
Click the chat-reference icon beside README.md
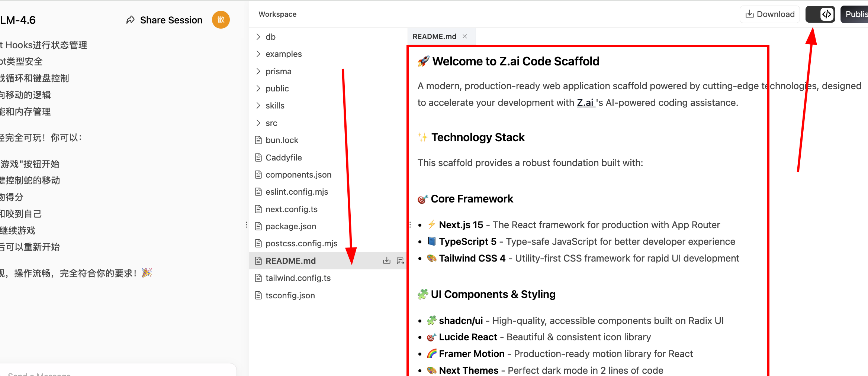[x=400, y=260]
